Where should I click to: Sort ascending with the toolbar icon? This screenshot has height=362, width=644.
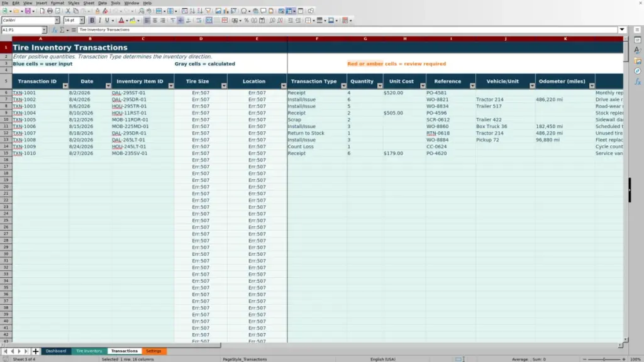pos(192,11)
